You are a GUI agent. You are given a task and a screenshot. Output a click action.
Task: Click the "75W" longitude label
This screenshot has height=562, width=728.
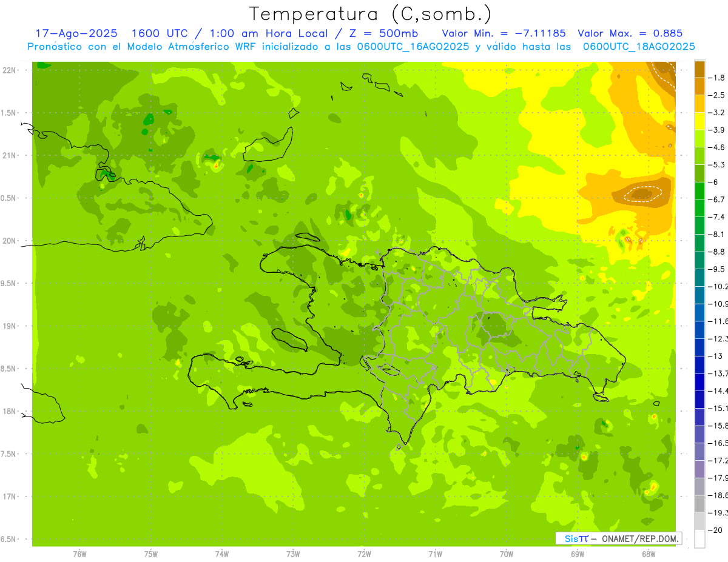tap(151, 554)
